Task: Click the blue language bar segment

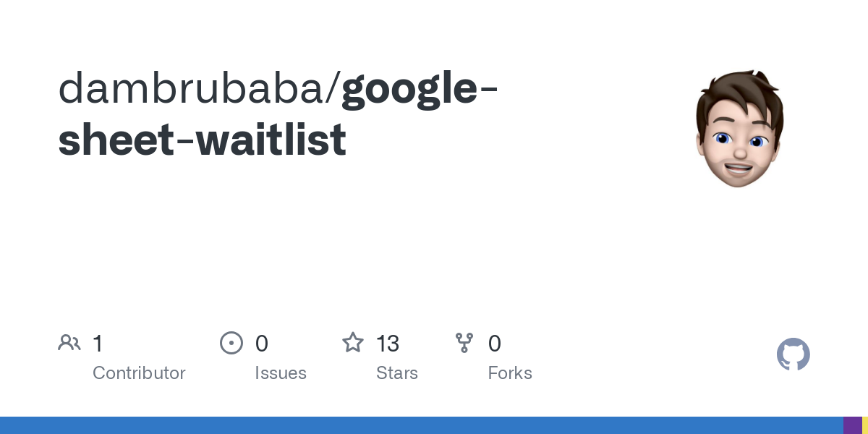Action: (x=420, y=425)
